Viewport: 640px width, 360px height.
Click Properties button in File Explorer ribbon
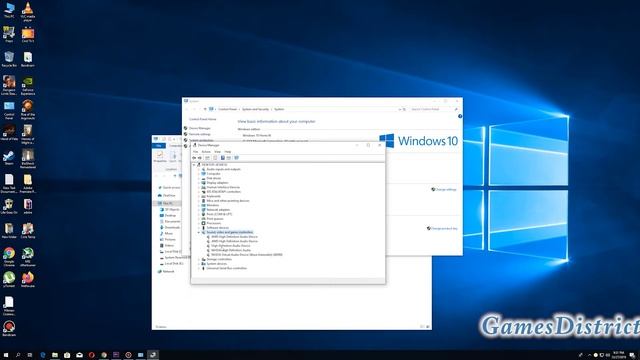point(160,156)
